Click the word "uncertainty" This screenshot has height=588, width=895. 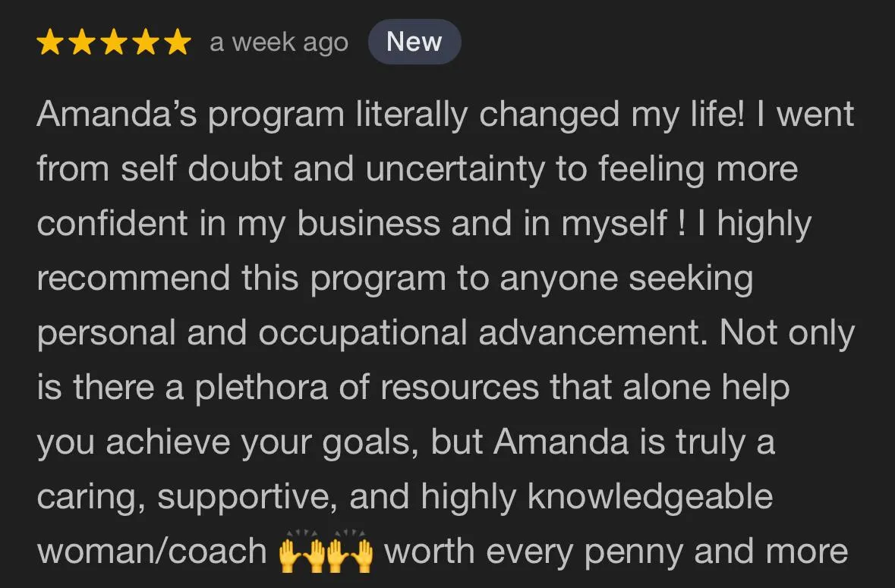click(455, 170)
